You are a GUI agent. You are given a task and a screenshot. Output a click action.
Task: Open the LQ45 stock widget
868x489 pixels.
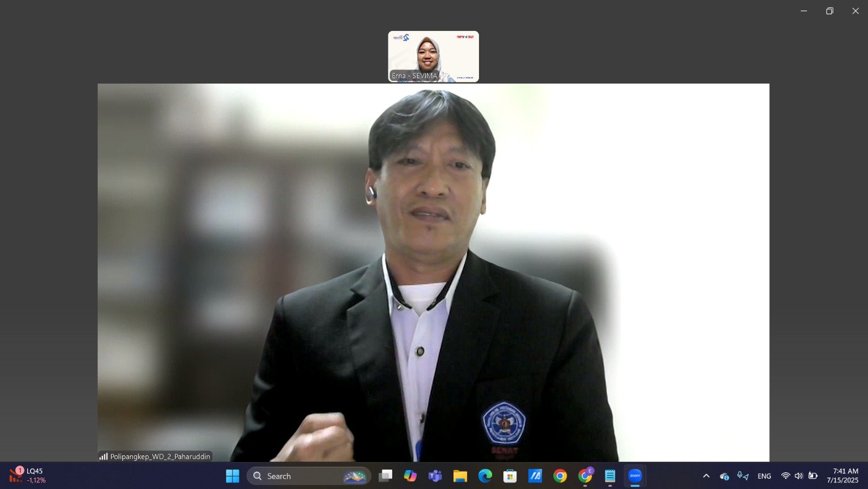point(28,475)
